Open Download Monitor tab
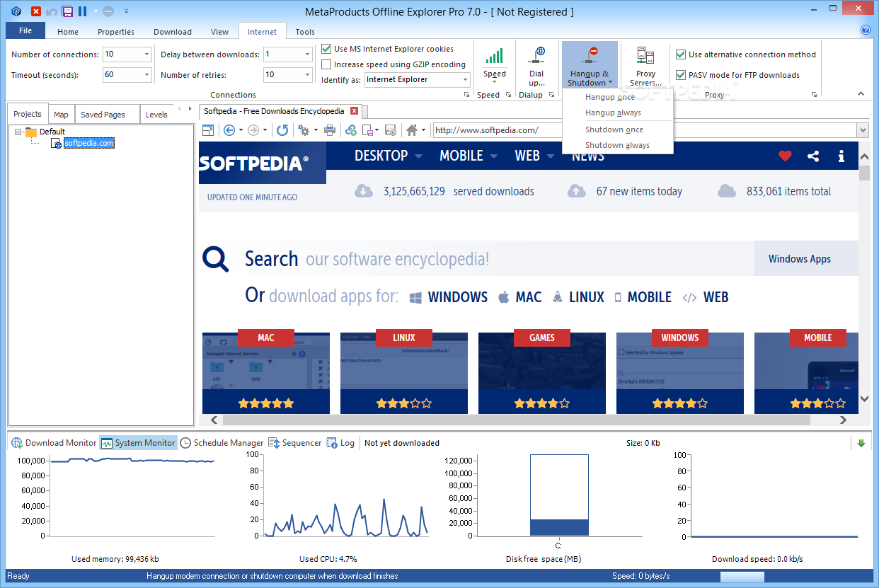879x588 pixels. [54, 443]
